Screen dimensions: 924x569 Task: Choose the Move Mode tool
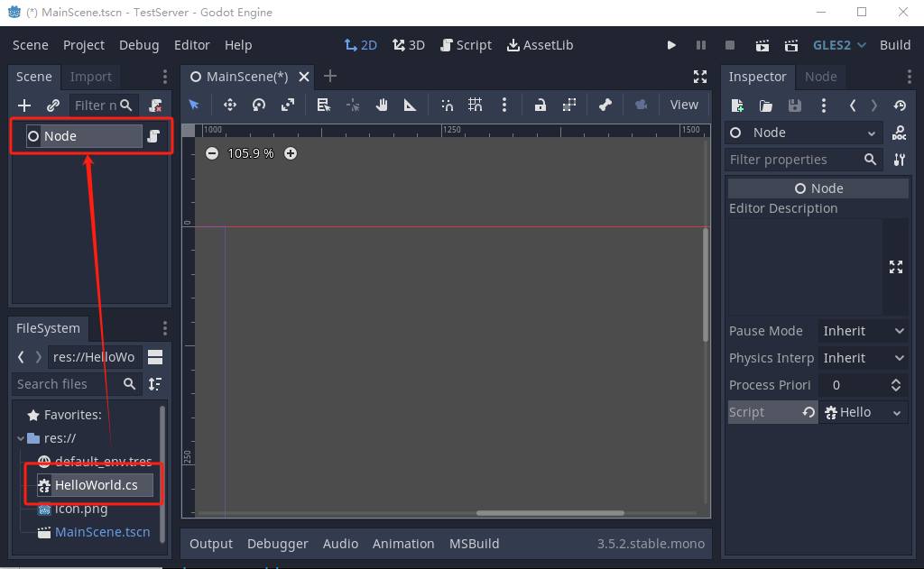pos(230,105)
